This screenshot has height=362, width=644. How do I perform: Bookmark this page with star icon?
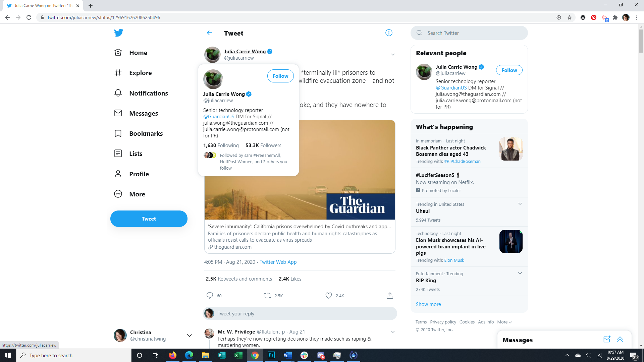click(570, 17)
